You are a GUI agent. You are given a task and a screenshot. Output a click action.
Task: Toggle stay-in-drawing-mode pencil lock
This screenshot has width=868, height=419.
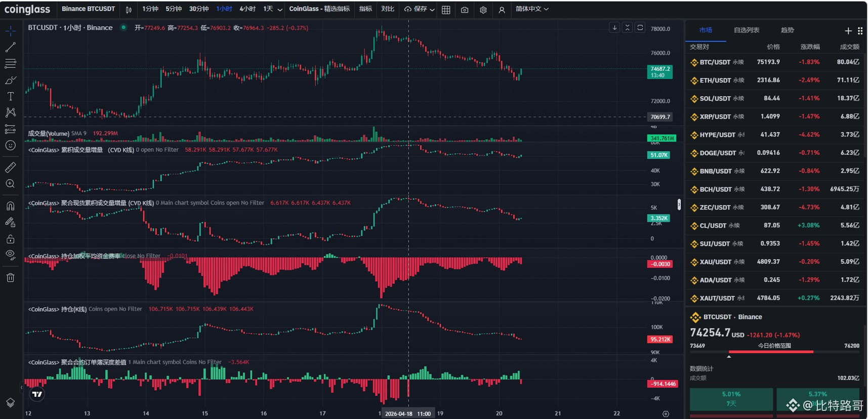point(10,222)
